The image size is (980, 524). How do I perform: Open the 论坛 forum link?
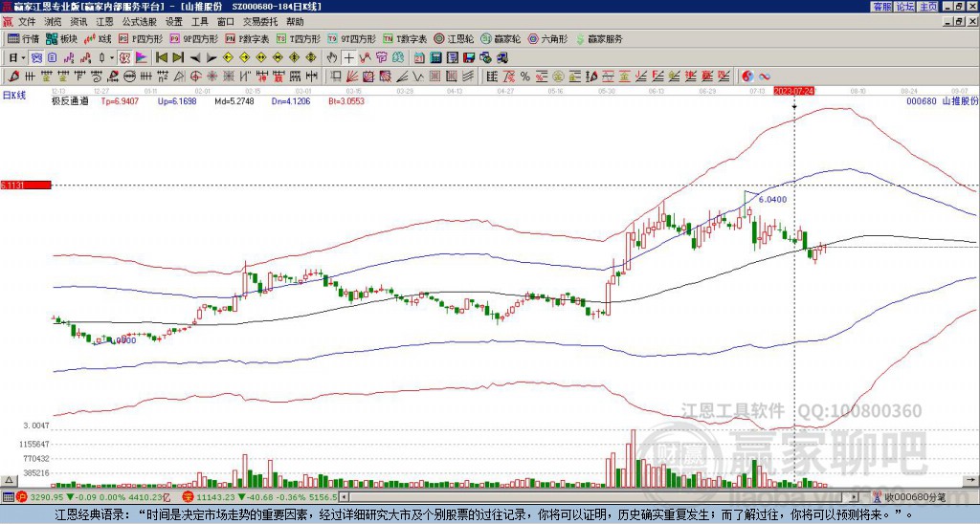click(x=904, y=7)
